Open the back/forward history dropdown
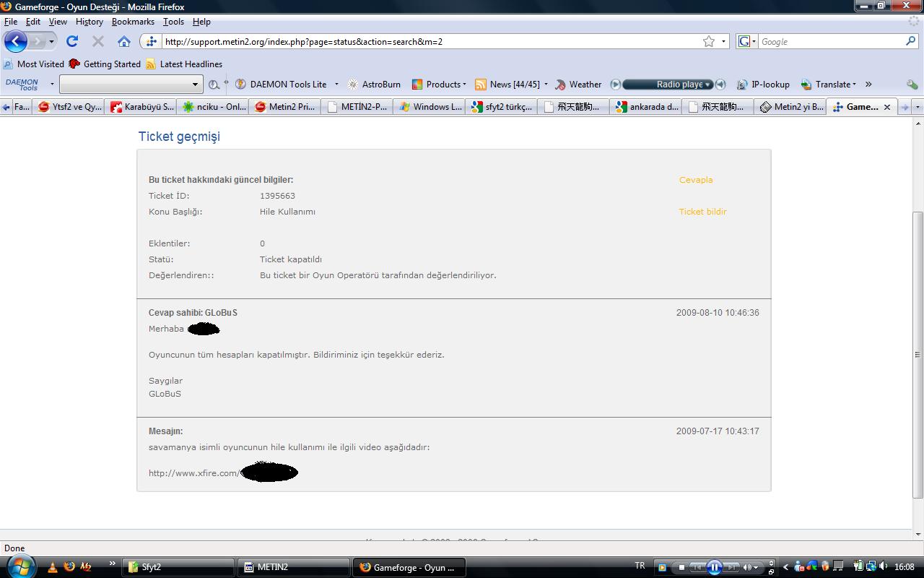This screenshot has height=578, width=924. 51,41
